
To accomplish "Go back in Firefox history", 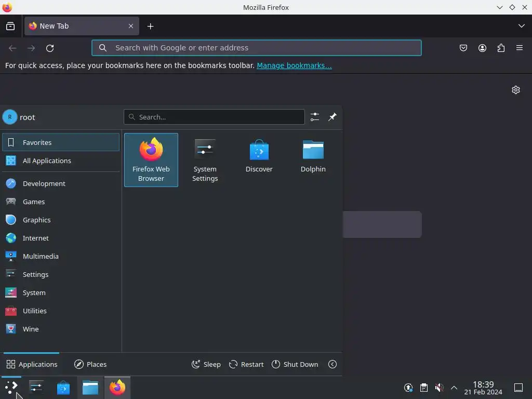I will pyautogui.click(x=12, y=48).
